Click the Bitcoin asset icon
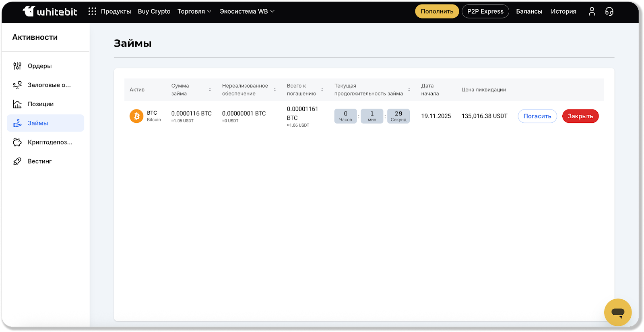This screenshot has height=332, width=644. point(136,116)
